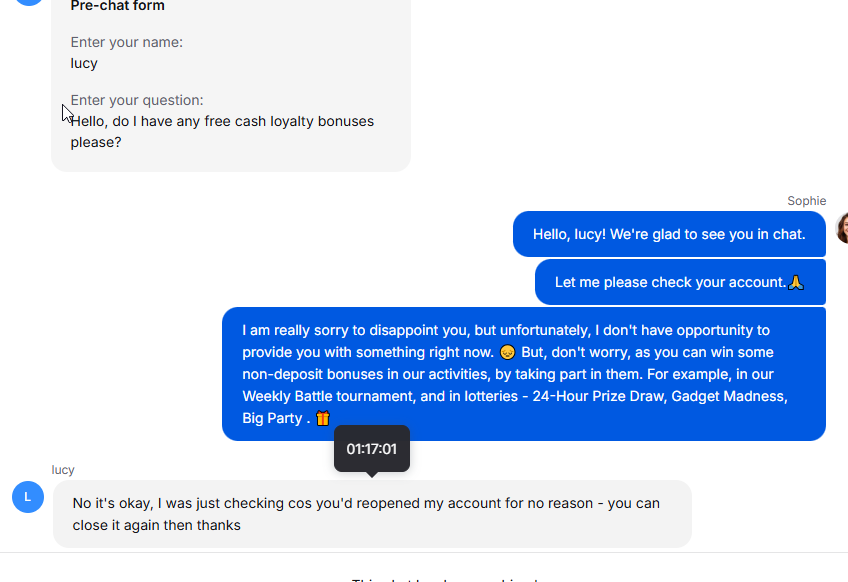This screenshot has height=582, width=848.
Task: Click the "Enter your question:" label
Action: (x=137, y=100)
